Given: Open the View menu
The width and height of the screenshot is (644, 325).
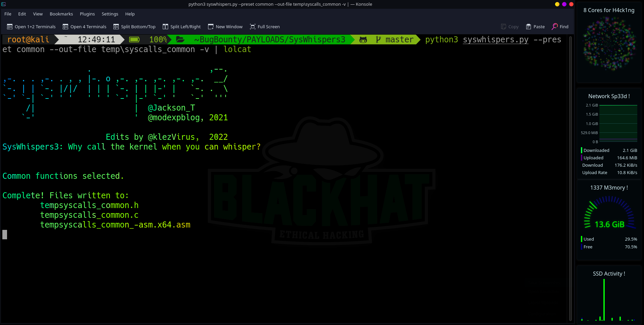Looking at the screenshot, I should 38,14.
